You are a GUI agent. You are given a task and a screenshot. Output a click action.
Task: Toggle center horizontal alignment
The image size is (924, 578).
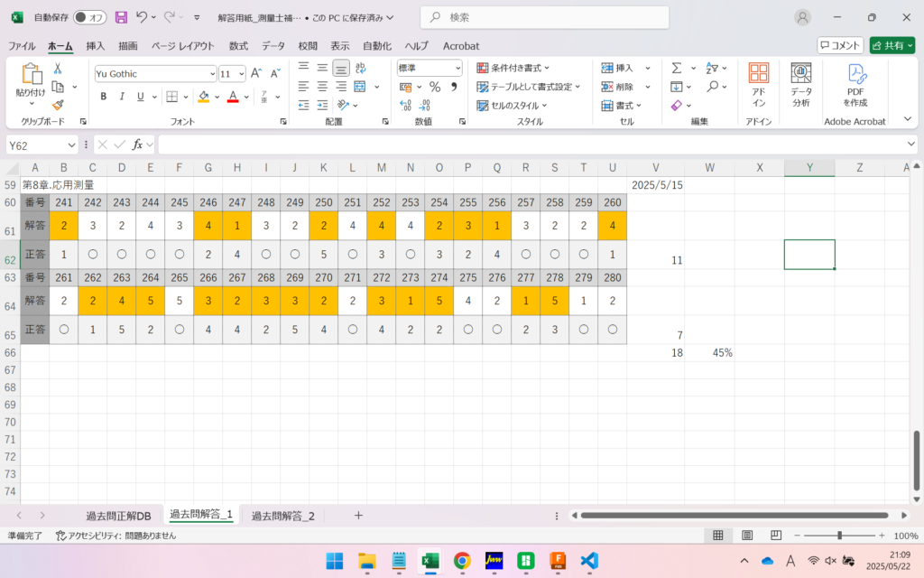[x=322, y=87]
